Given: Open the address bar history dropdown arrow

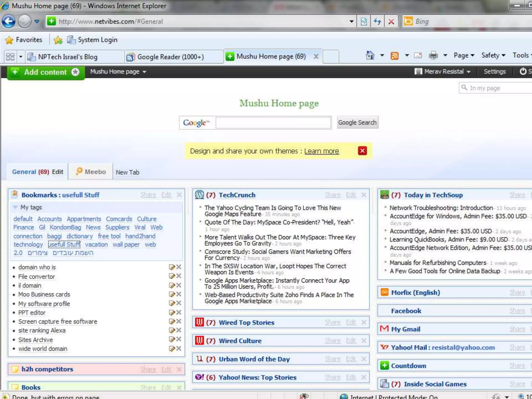Looking at the screenshot, I should pyautogui.click(x=351, y=22).
